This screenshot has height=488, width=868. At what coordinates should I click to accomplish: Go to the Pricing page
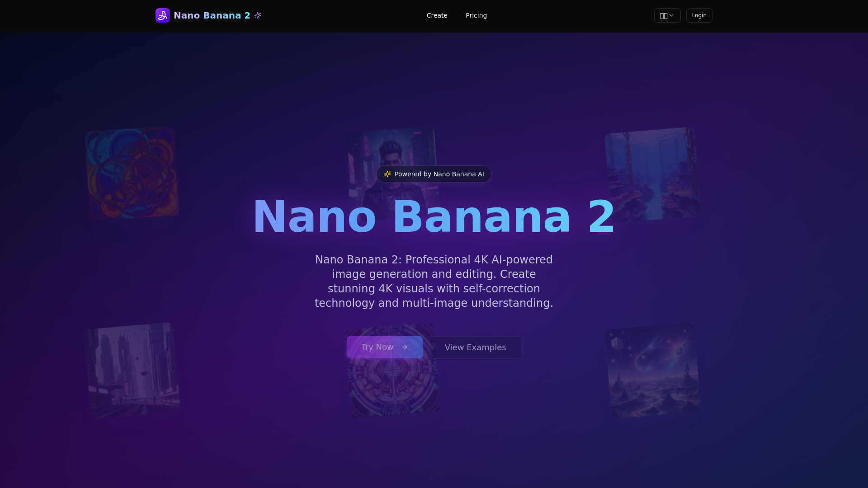[x=476, y=15]
